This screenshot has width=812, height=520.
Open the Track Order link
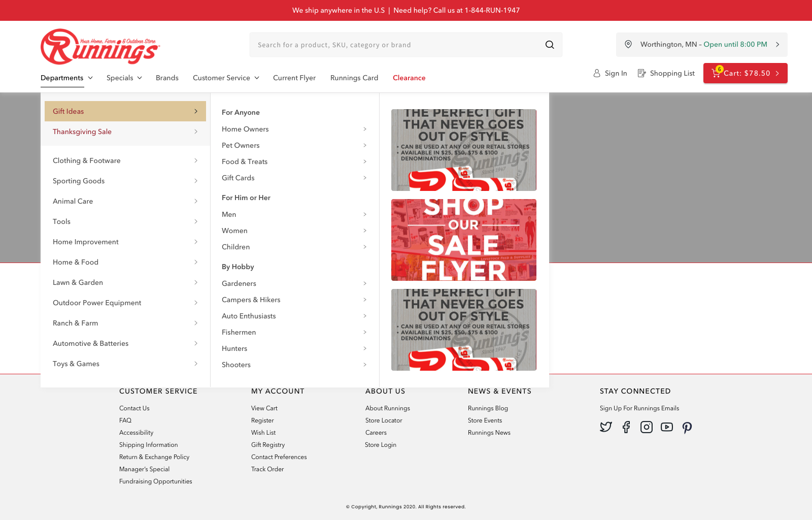[267, 469]
